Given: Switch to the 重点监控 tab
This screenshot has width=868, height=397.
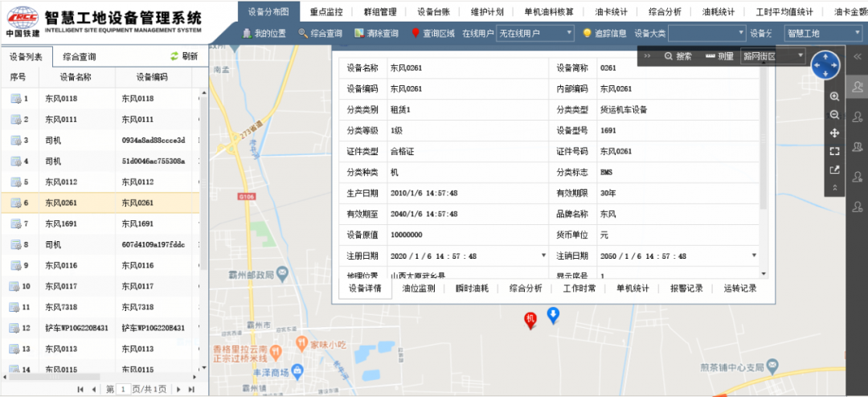Looking at the screenshot, I should coord(326,11).
